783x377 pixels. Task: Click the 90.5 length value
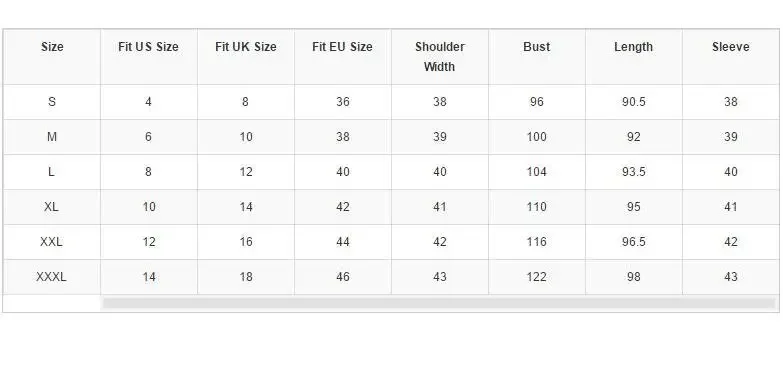pos(634,102)
